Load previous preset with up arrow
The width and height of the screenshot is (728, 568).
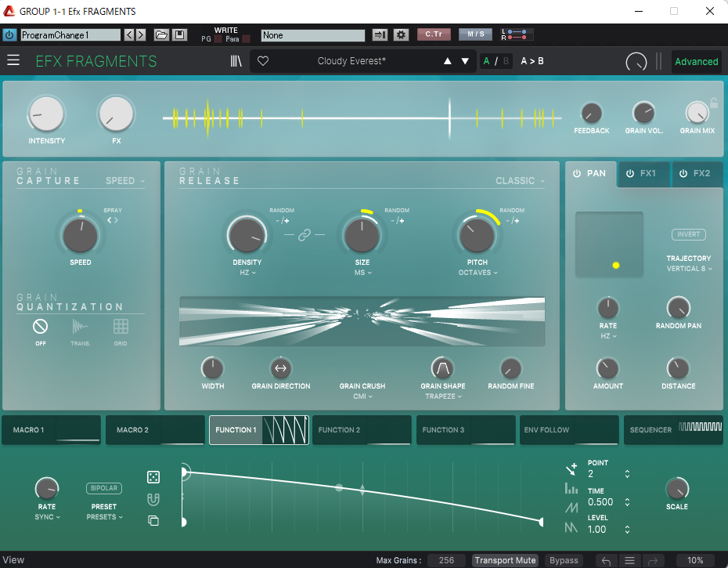point(448,61)
